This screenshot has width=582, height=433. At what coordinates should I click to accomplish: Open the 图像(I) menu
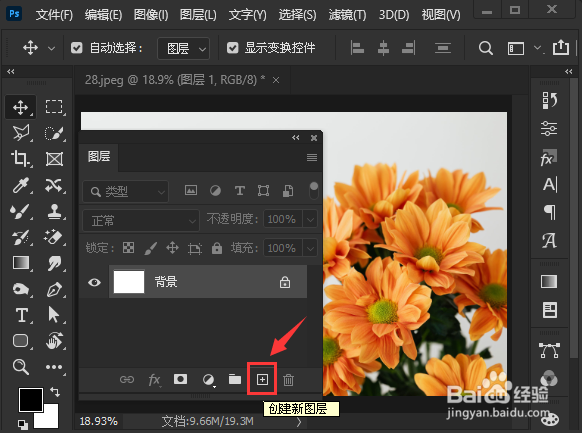click(x=151, y=15)
